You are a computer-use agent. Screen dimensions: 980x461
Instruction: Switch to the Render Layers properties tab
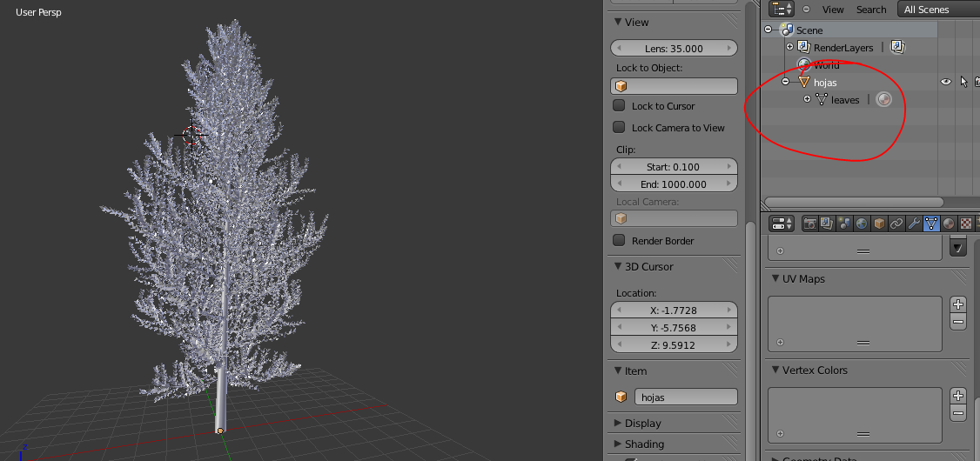point(827,224)
